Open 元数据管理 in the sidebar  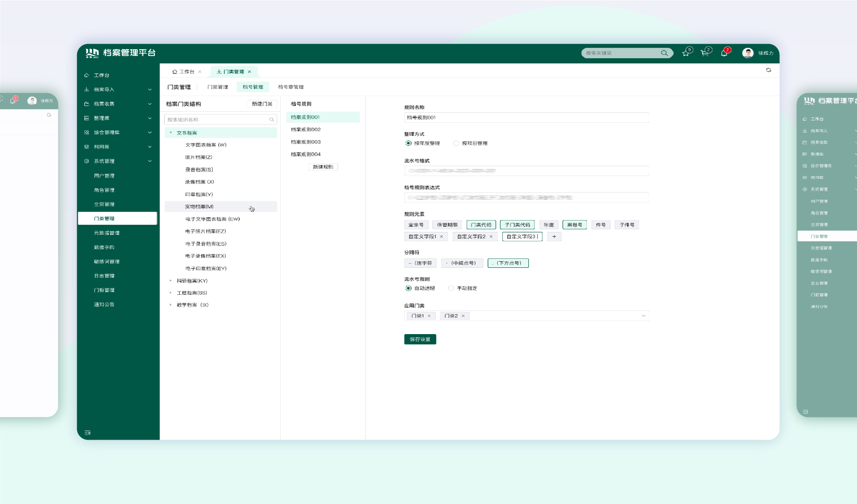(107, 233)
